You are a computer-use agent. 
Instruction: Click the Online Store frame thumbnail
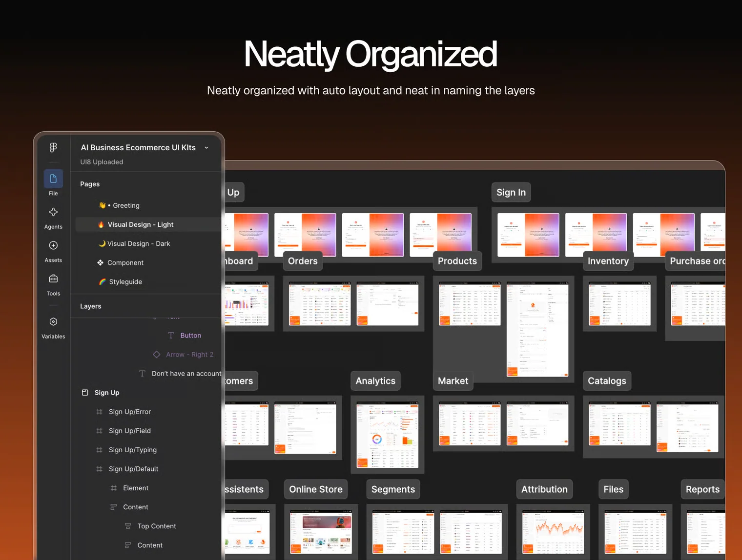point(321,532)
